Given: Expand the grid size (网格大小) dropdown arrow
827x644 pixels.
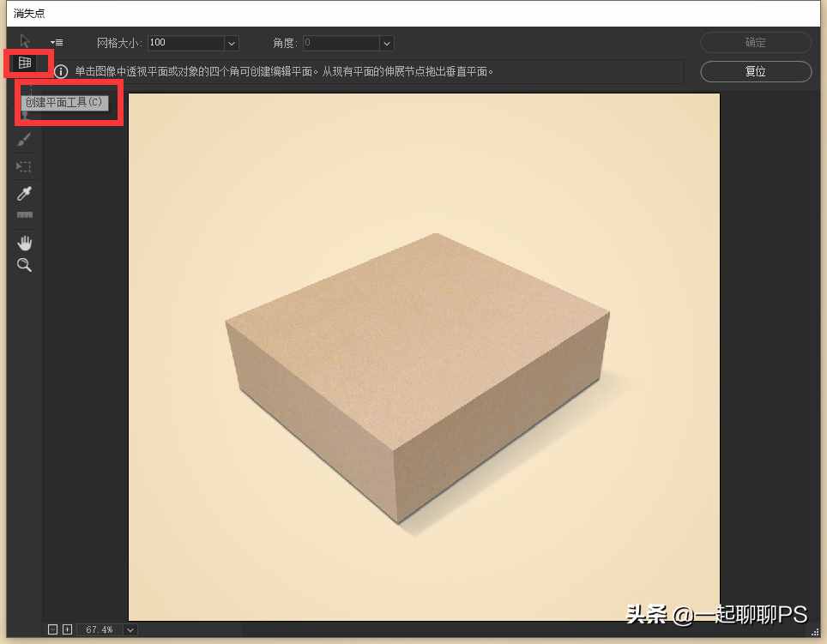Looking at the screenshot, I should click(232, 43).
